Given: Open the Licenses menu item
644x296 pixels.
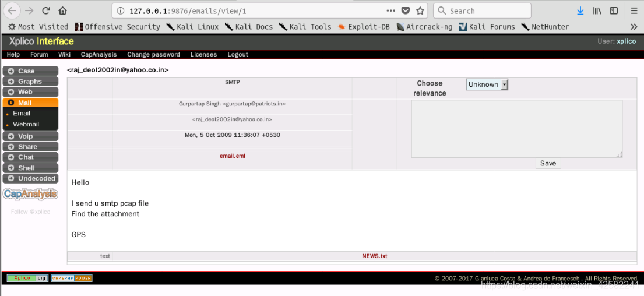Looking at the screenshot, I should pos(204,54).
